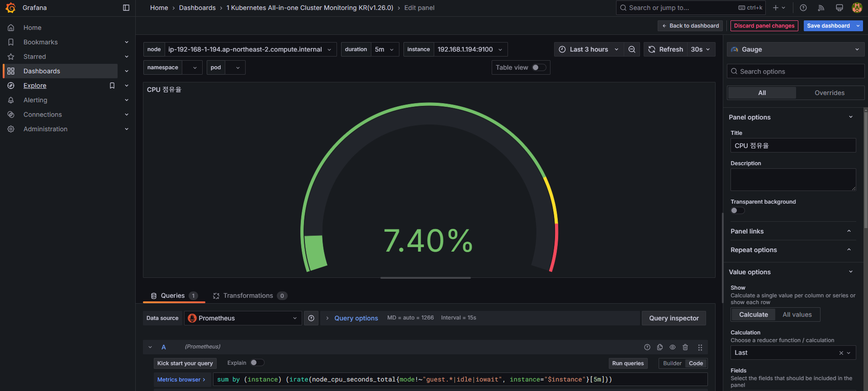Open the Last 3 hours time picker
868x391 pixels.
[589, 49]
